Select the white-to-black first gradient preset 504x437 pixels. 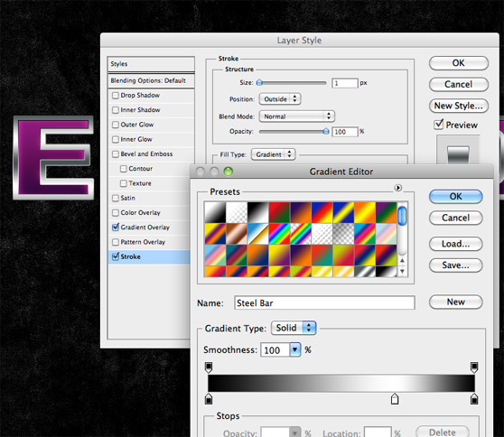215,212
